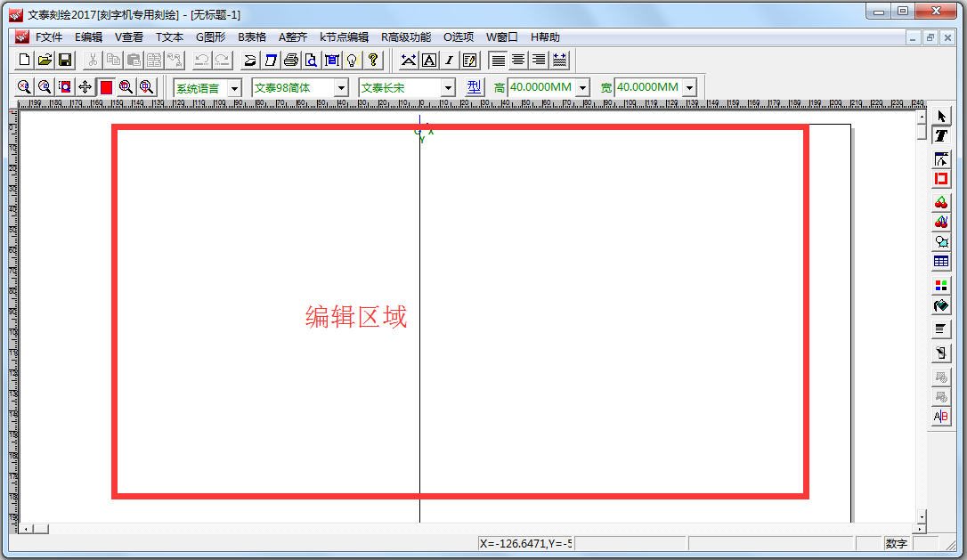The image size is (967, 560).
Task: Click the blue 型 font type button
Action: (x=474, y=87)
